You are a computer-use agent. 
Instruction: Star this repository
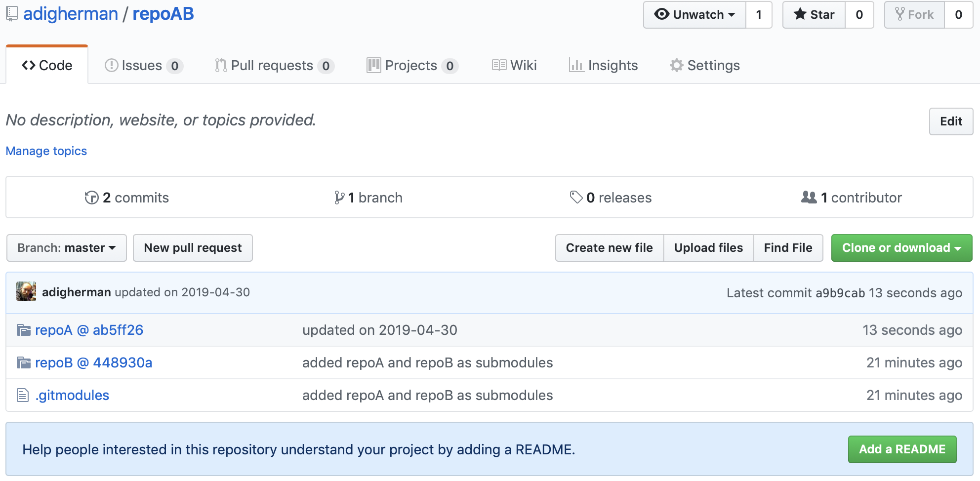814,15
